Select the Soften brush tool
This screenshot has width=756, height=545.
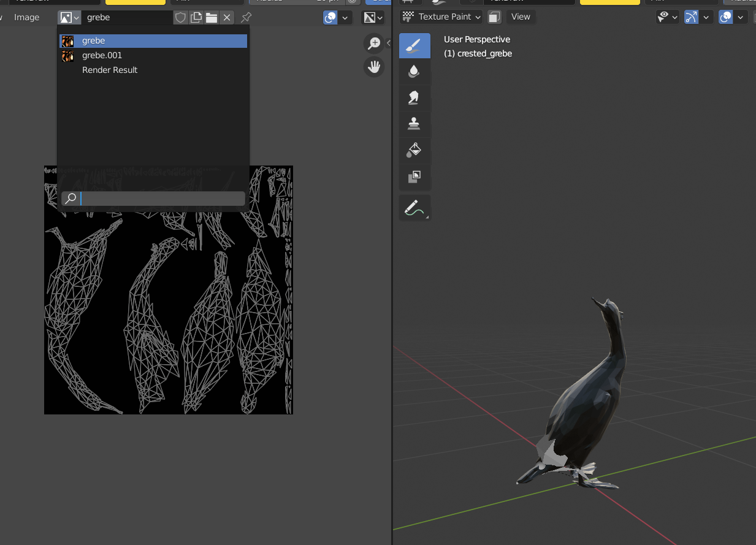click(415, 71)
